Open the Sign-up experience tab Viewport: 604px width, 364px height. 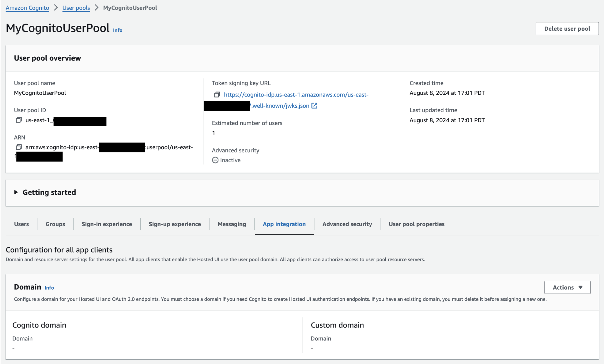175,224
